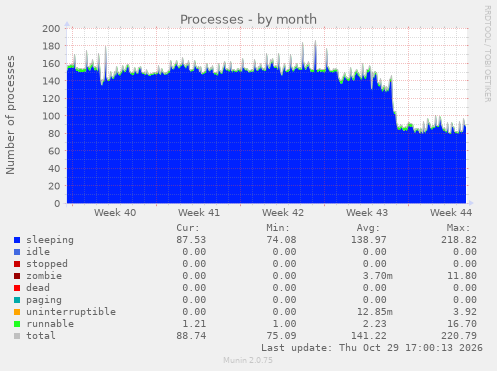Click runnable average value 2.23

[x=375, y=324]
